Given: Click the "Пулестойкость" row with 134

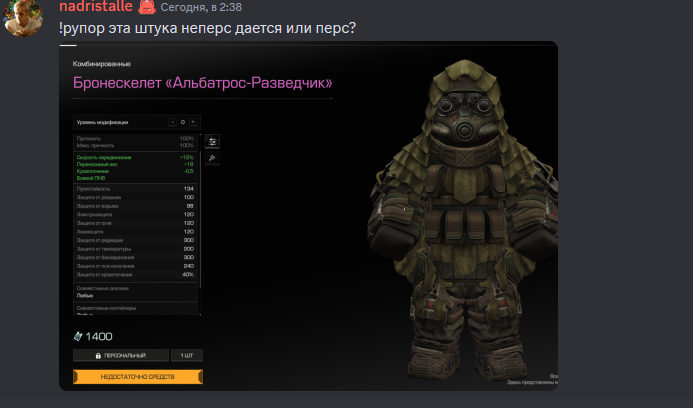Looking at the screenshot, I should click(x=135, y=189).
